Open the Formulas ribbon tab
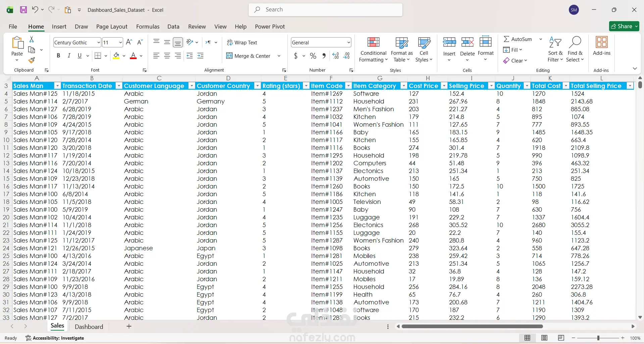 [148, 27]
